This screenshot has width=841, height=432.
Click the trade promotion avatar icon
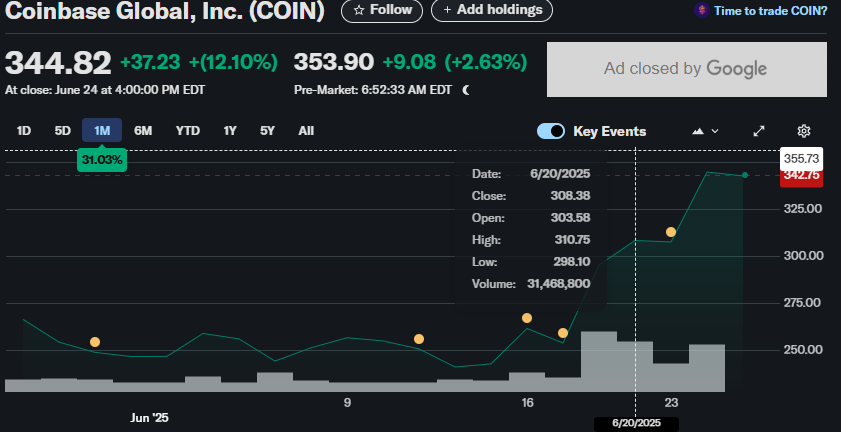click(x=702, y=10)
